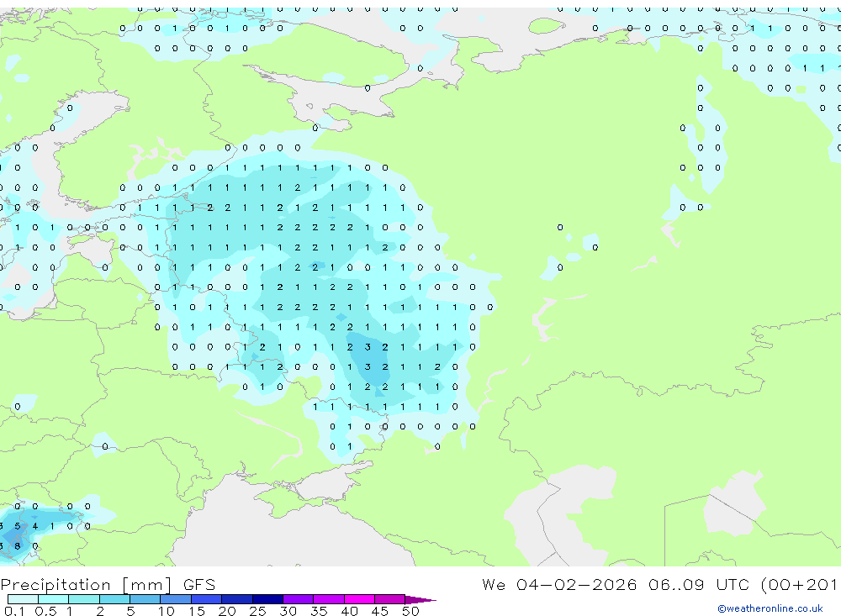Image resolution: width=841 pixels, height=616 pixels.
Task: Click the 20–25 mm dark blue legend swatch
Action: [x=236, y=599]
